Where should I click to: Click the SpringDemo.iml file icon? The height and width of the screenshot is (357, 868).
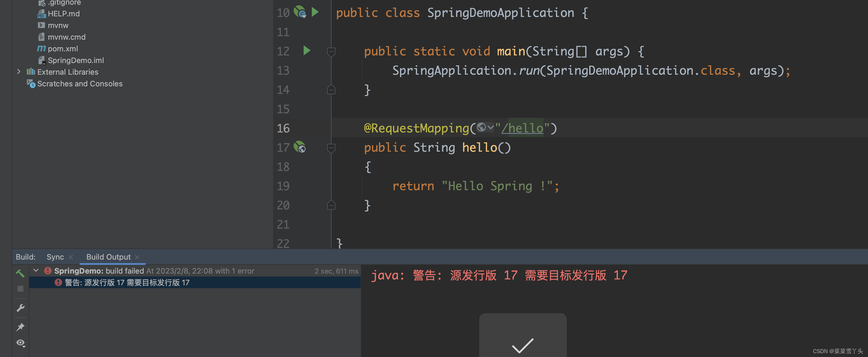[x=41, y=60]
